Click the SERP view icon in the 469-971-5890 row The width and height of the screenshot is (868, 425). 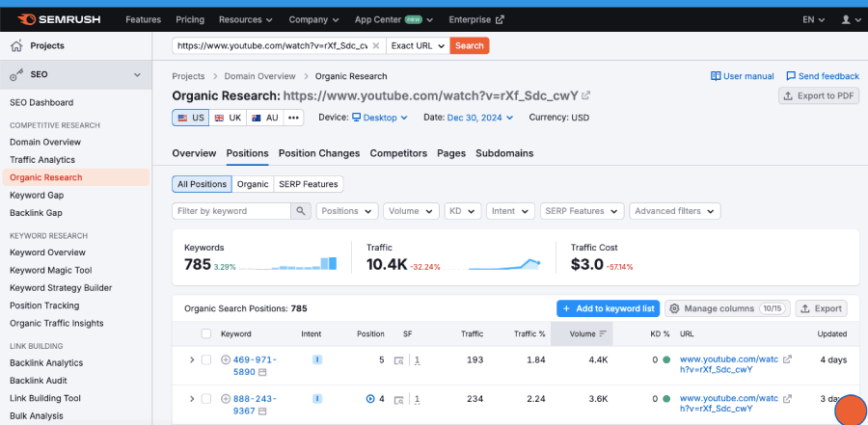pyautogui.click(x=398, y=360)
